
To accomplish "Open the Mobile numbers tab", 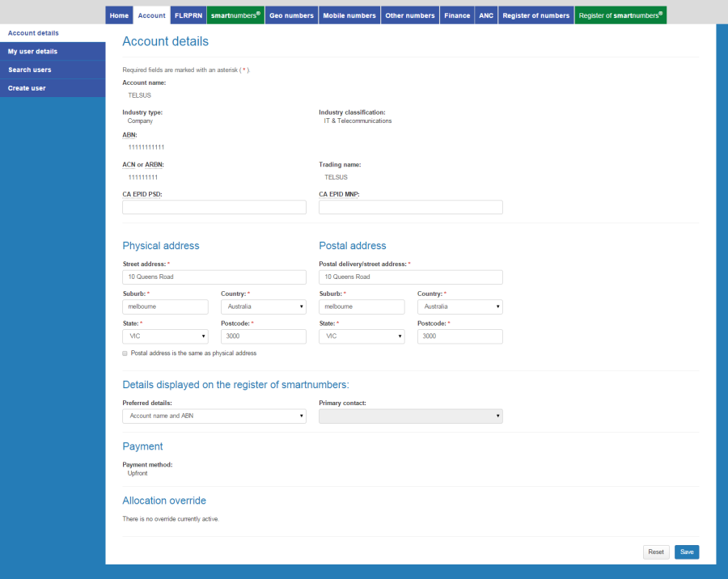I will point(349,15).
